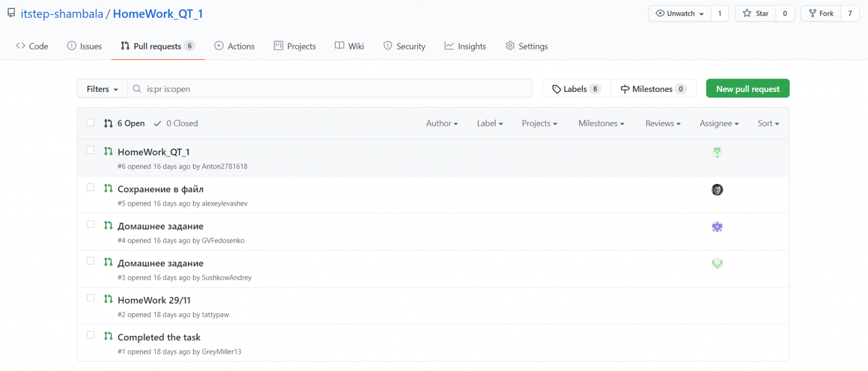Open the Milestones filter dropdown

601,123
